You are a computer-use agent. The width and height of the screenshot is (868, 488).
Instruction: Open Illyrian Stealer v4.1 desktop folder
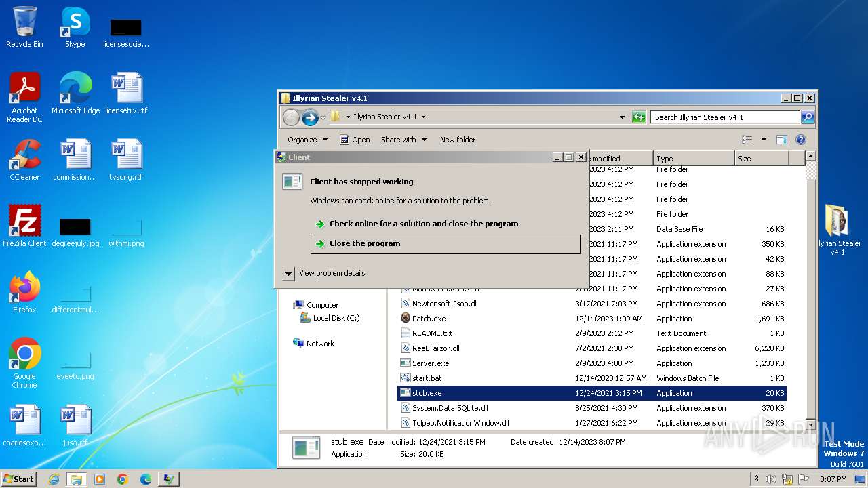[838, 230]
